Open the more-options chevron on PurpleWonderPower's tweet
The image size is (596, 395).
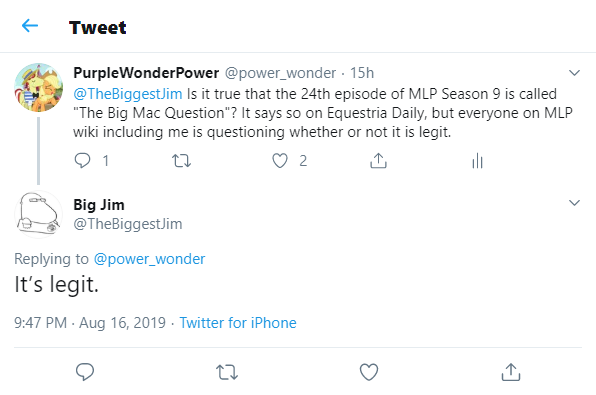pos(574,73)
